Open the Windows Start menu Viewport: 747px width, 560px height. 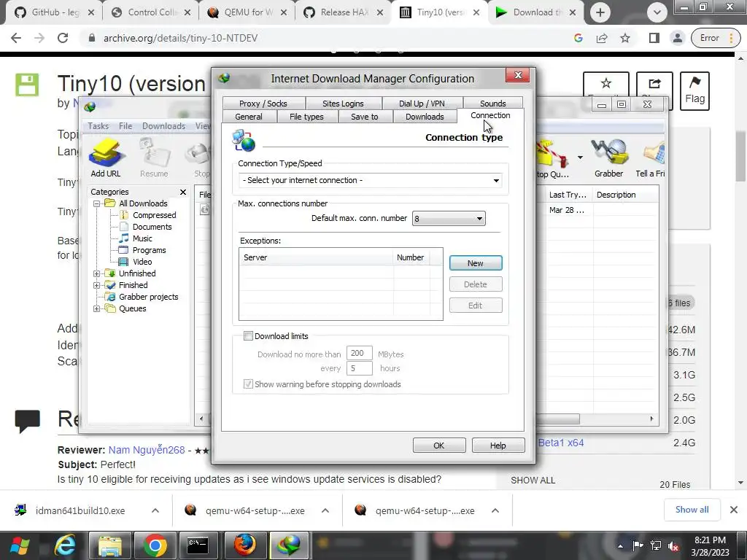coord(20,545)
